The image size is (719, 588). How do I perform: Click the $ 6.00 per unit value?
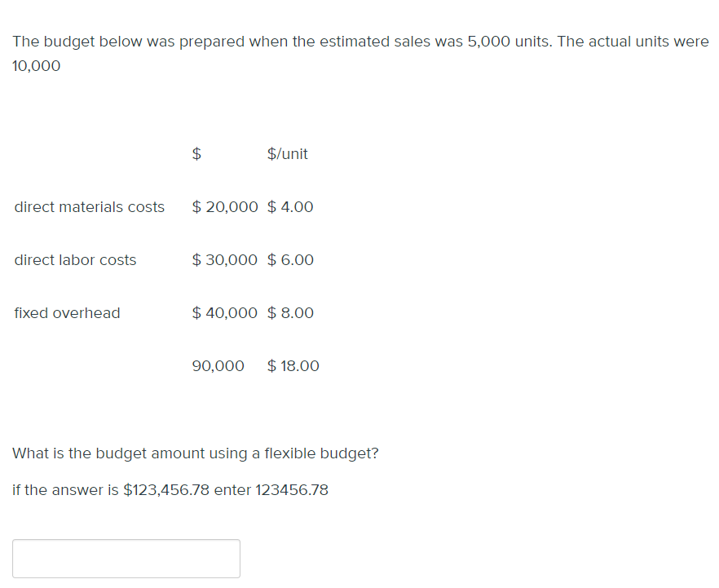click(x=290, y=260)
